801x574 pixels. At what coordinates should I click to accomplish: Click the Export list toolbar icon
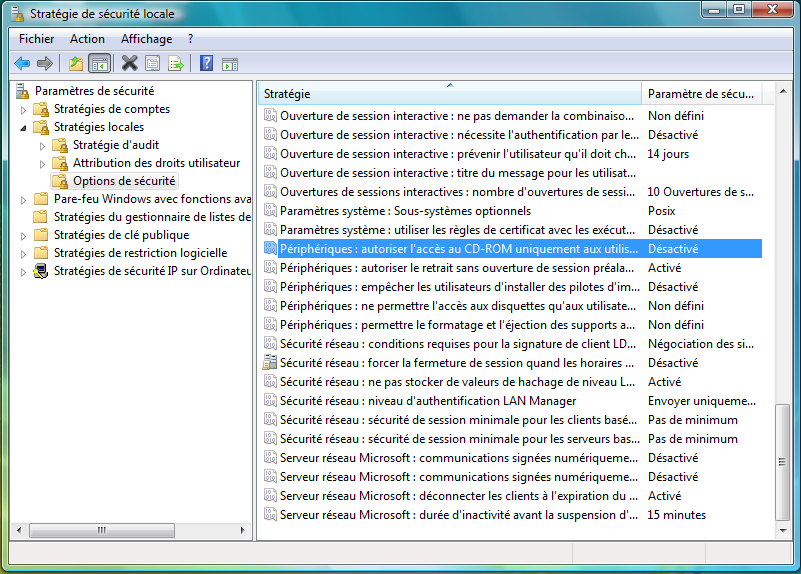(176, 64)
